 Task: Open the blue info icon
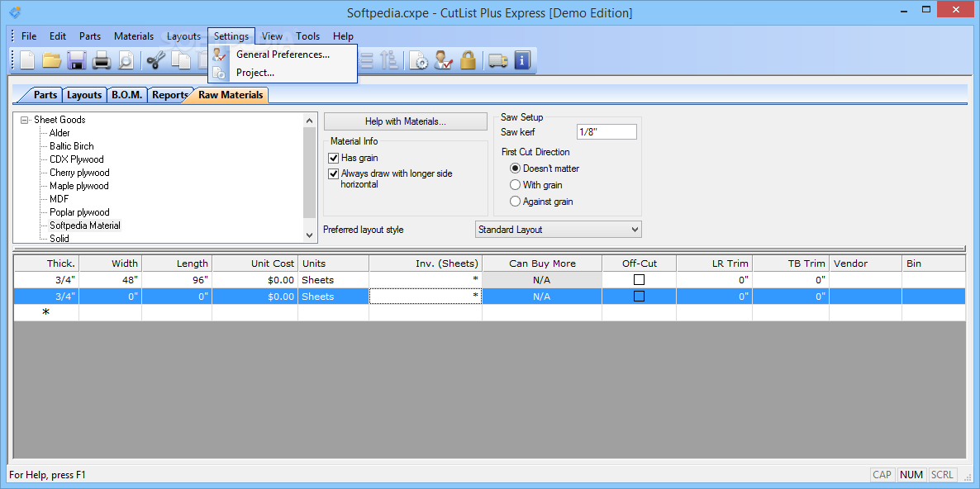pos(522,60)
